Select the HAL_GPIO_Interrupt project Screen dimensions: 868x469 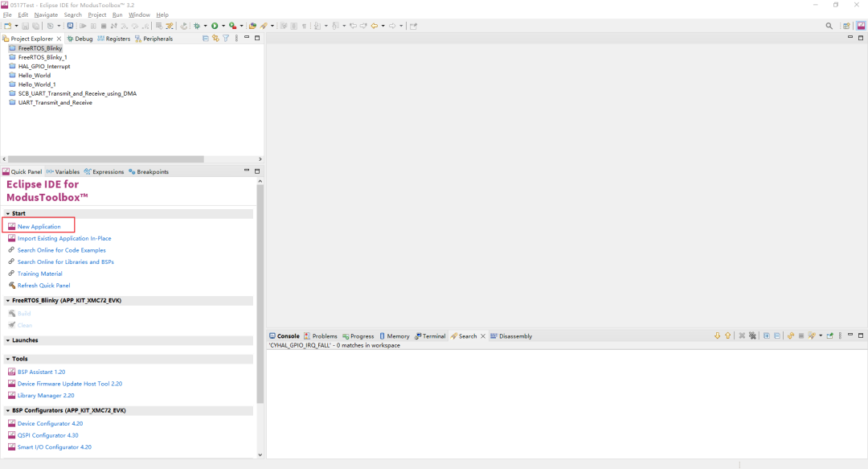[x=43, y=67]
